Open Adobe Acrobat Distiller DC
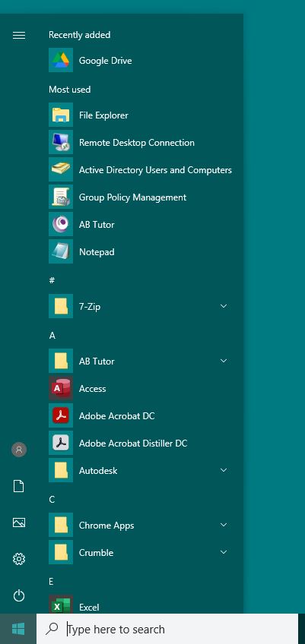The width and height of the screenshot is (305, 644). [140, 444]
